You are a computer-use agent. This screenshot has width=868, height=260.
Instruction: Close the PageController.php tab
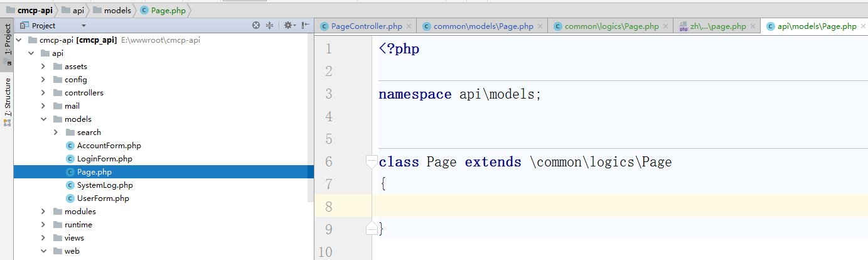tap(409, 26)
